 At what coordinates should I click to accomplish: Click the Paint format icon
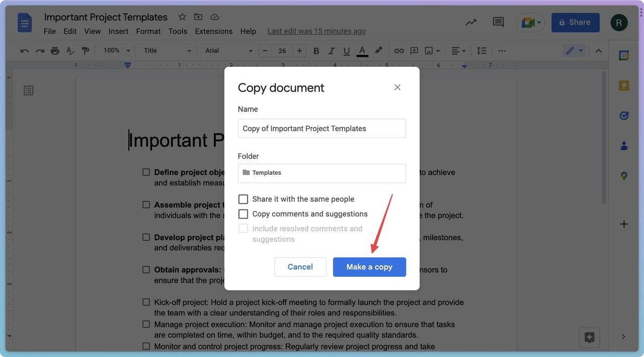coord(85,51)
